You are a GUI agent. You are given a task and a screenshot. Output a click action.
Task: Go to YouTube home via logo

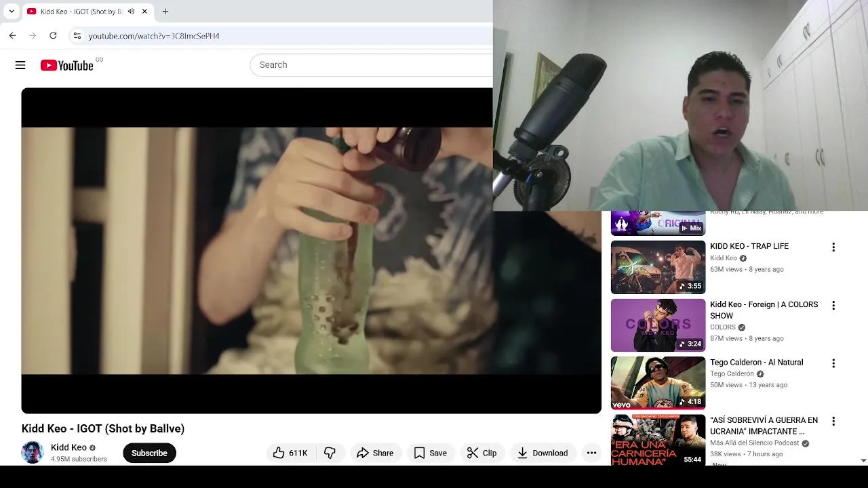(66, 65)
